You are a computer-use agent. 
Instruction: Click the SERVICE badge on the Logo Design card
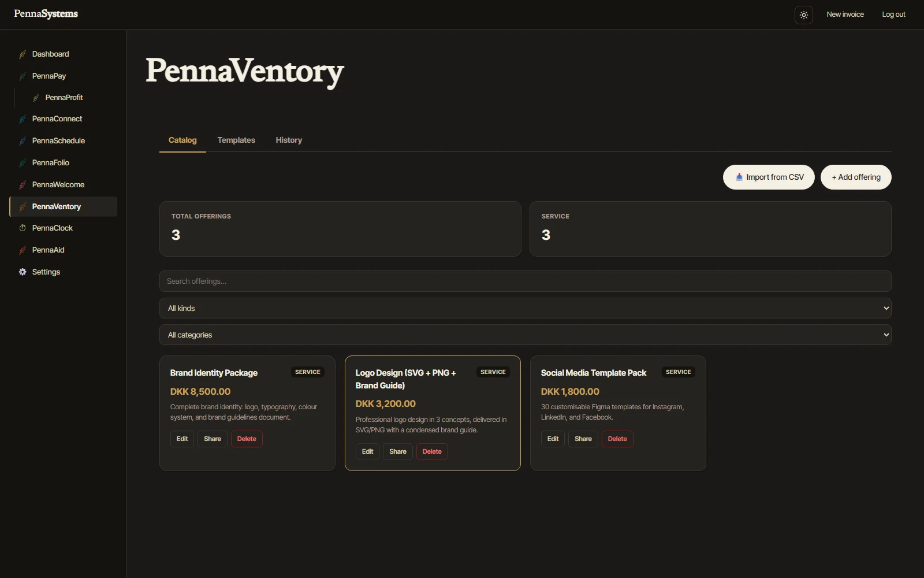493,372
